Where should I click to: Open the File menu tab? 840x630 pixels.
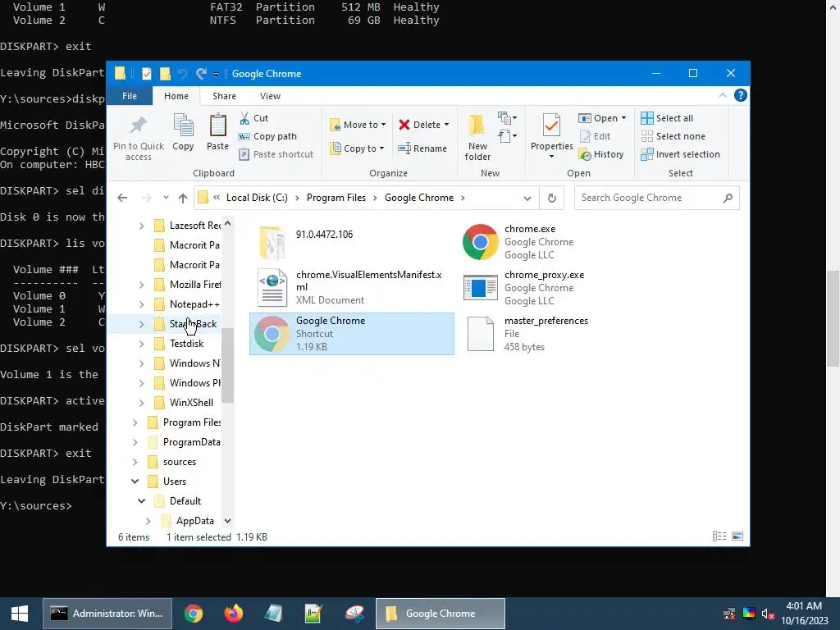coord(129,96)
